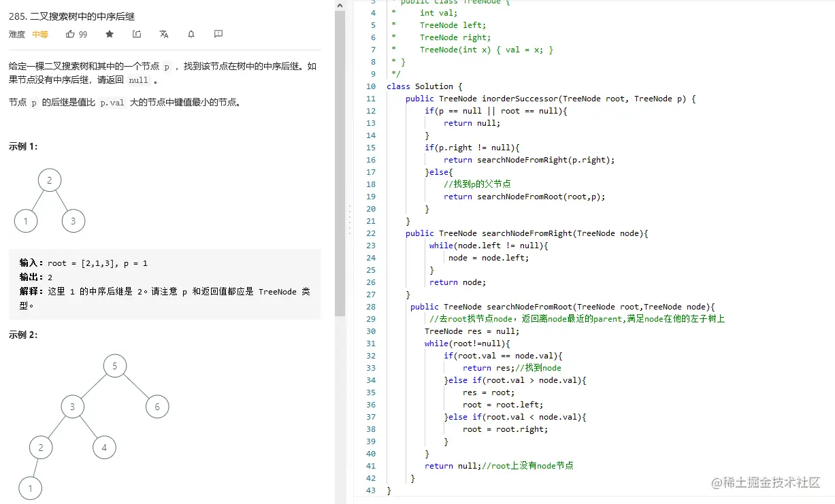
Task: Click line 'return searchNodeFromRoot(root,p);'
Action: point(524,197)
